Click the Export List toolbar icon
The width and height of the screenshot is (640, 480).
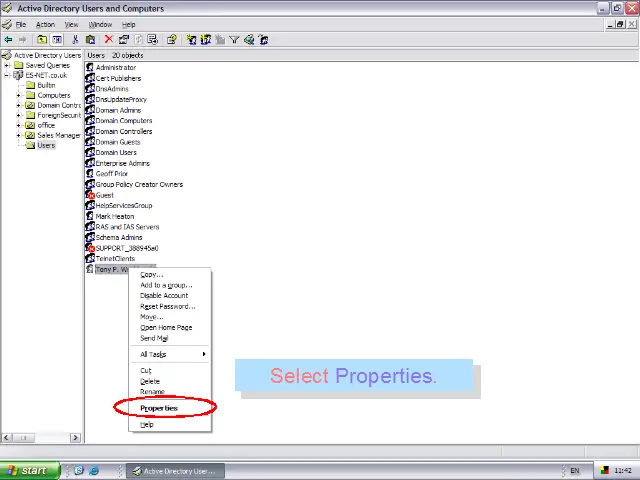tap(153, 40)
